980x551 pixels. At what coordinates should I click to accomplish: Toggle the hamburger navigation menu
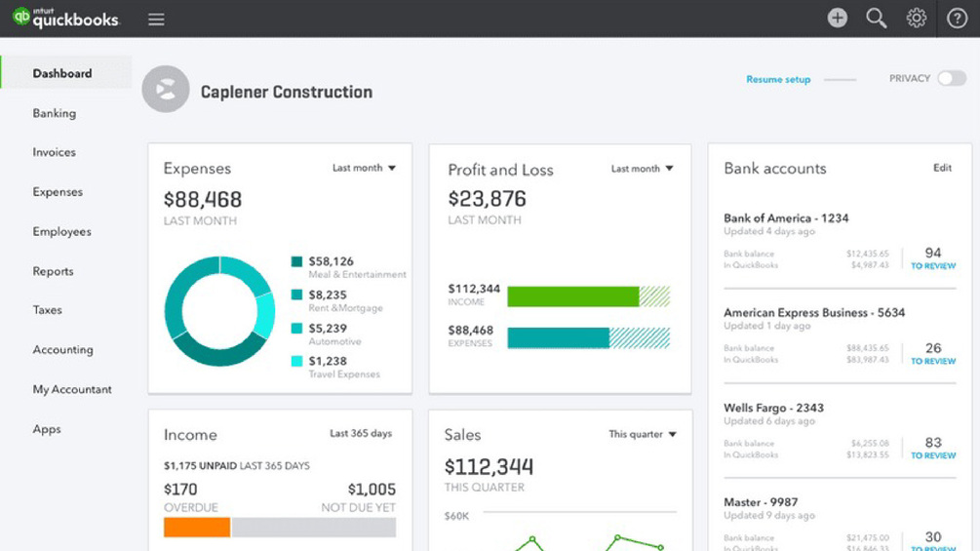(x=156, y=20)
